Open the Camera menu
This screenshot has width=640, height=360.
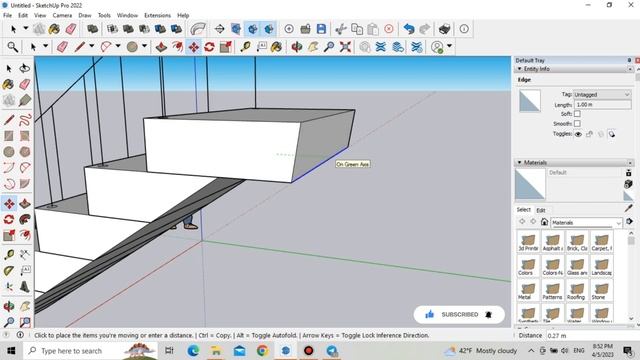62,15
